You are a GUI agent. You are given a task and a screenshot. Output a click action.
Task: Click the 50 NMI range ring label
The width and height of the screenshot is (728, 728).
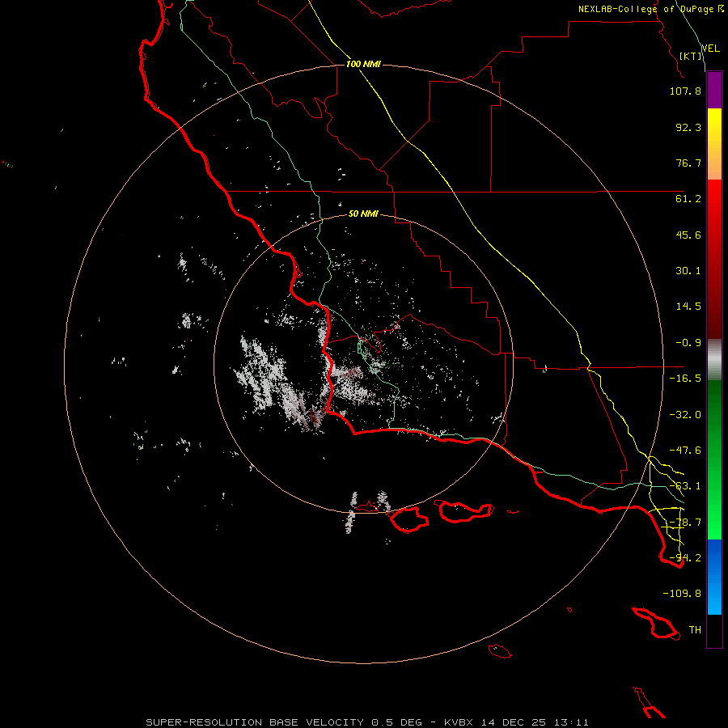[x=363, y=214]
